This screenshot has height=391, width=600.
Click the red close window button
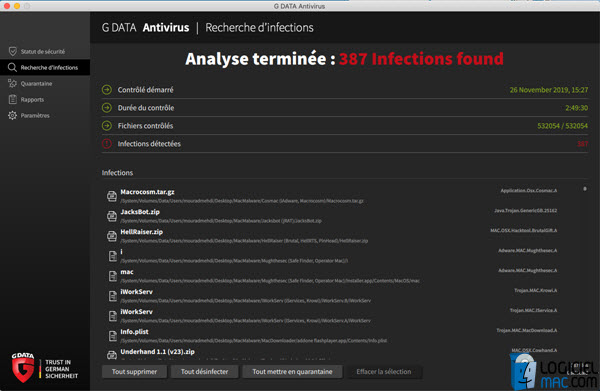click(7, 6)
